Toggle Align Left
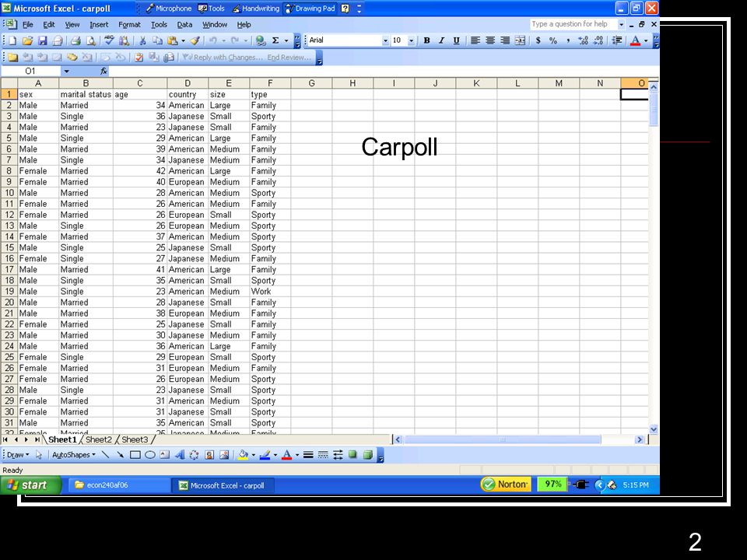Screen dimensions: 747x560 pos(475,41)
